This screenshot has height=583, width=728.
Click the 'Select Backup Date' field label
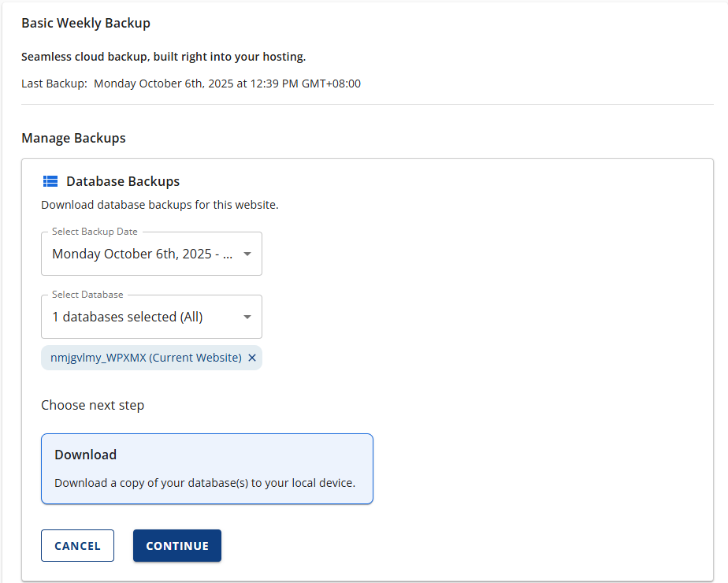click(95, 232)
